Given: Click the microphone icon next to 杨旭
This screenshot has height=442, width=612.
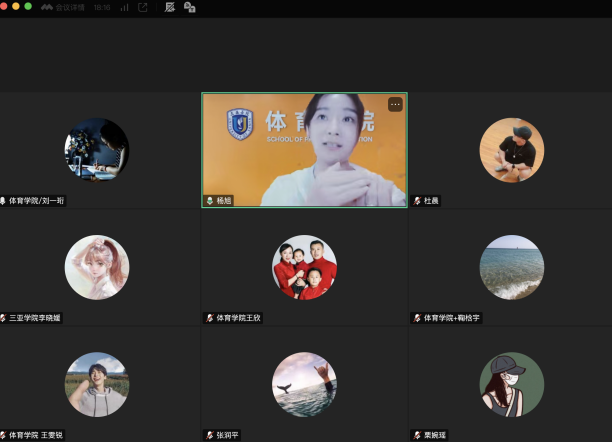Looking at the screenshot, I should click(x=210, y=201).
